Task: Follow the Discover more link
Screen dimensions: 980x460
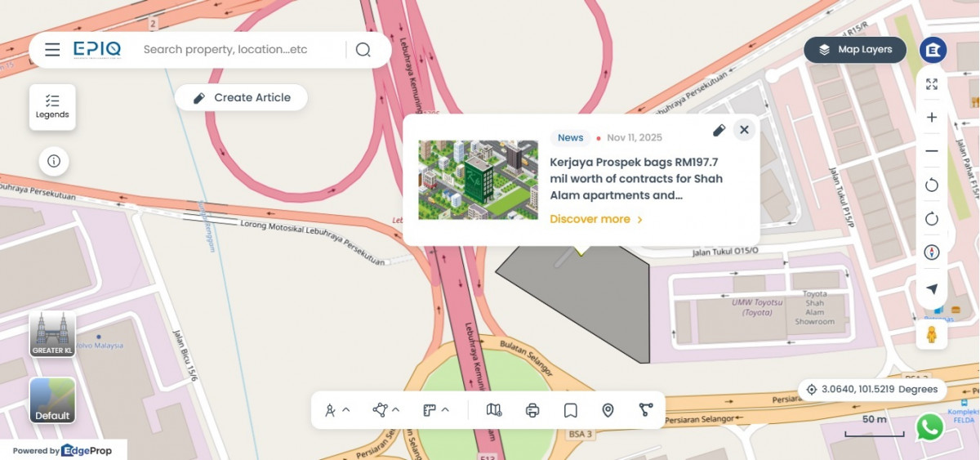Action: click(596, 219)
